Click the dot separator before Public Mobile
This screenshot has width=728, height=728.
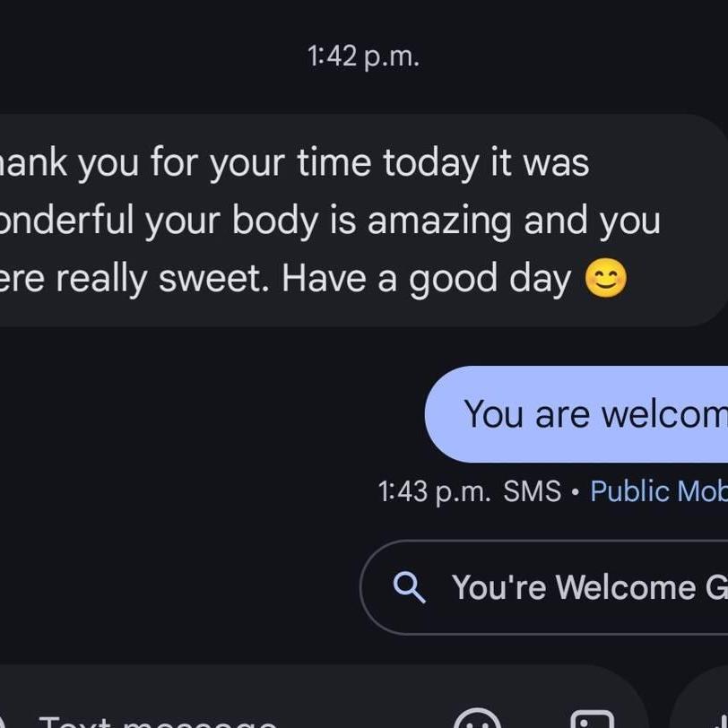click(x=575, y=492)
